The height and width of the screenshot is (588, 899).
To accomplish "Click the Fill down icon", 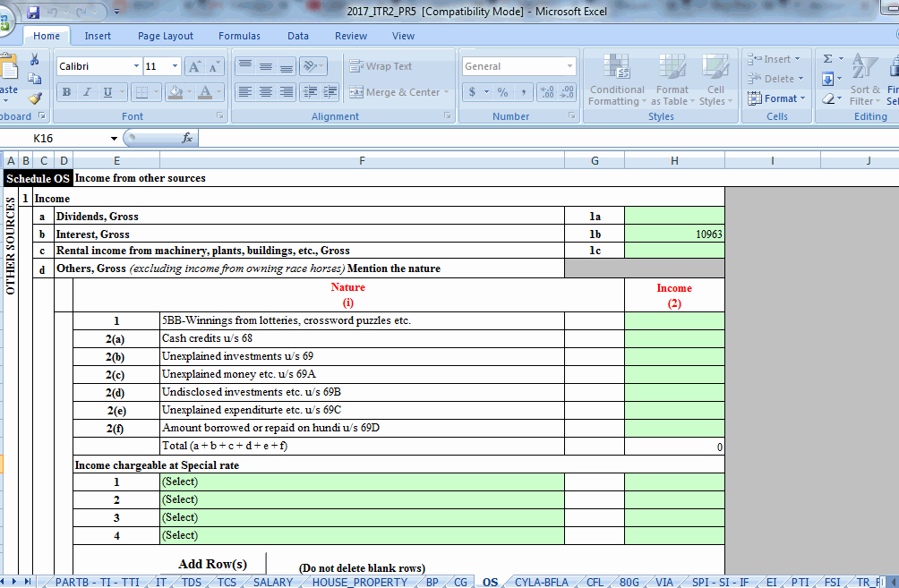I will pos(827,79).
